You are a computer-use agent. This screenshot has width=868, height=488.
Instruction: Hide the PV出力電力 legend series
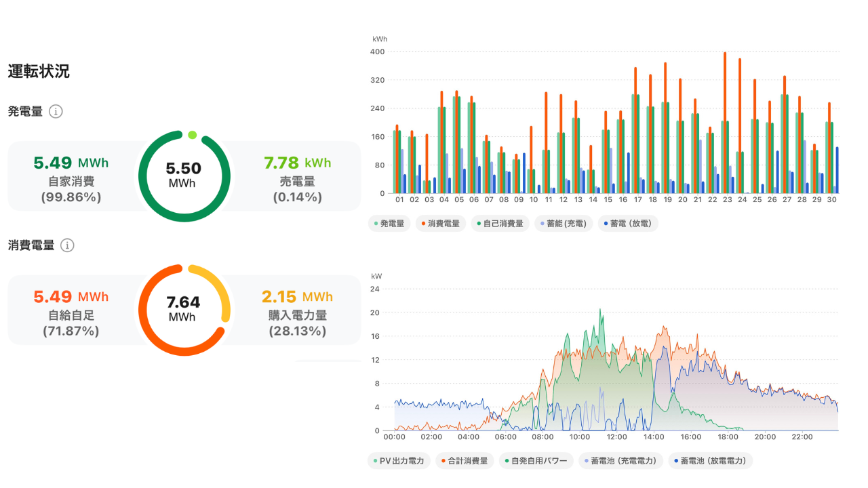(x=399, y=461)
